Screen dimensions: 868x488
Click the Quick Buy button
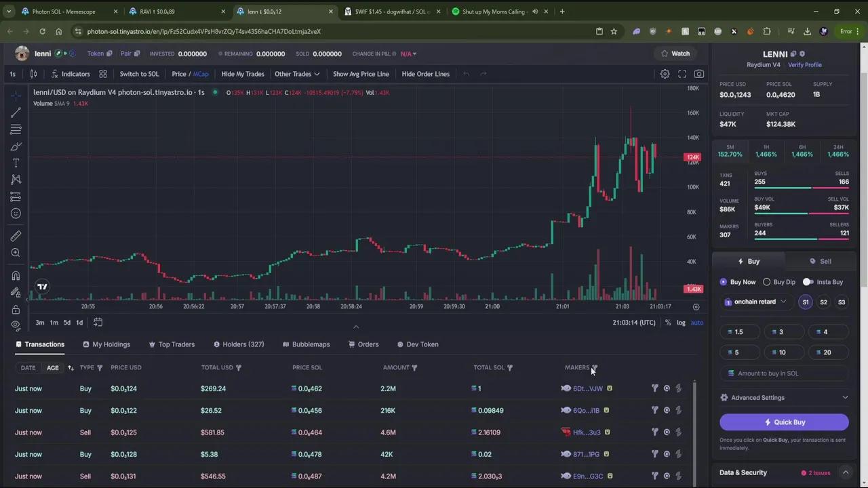(x=784, y=422)
